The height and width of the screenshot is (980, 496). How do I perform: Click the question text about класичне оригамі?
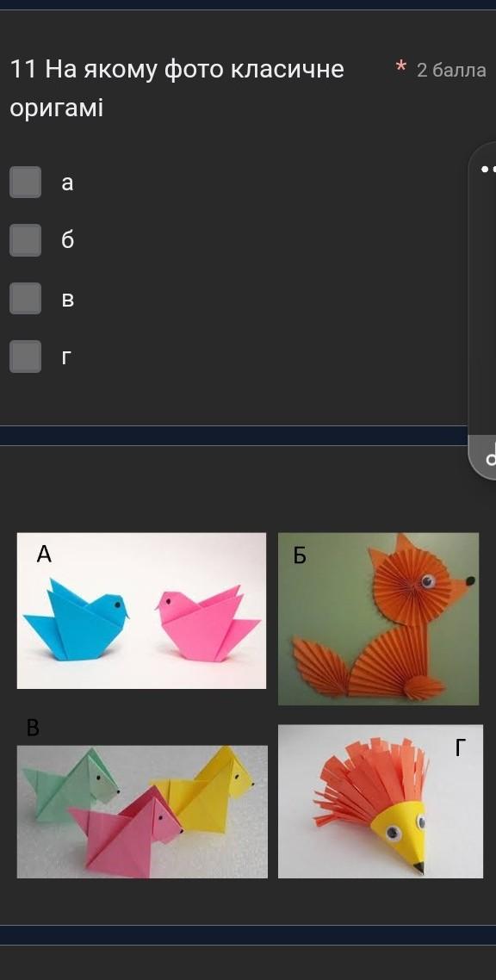coord(177,88)
